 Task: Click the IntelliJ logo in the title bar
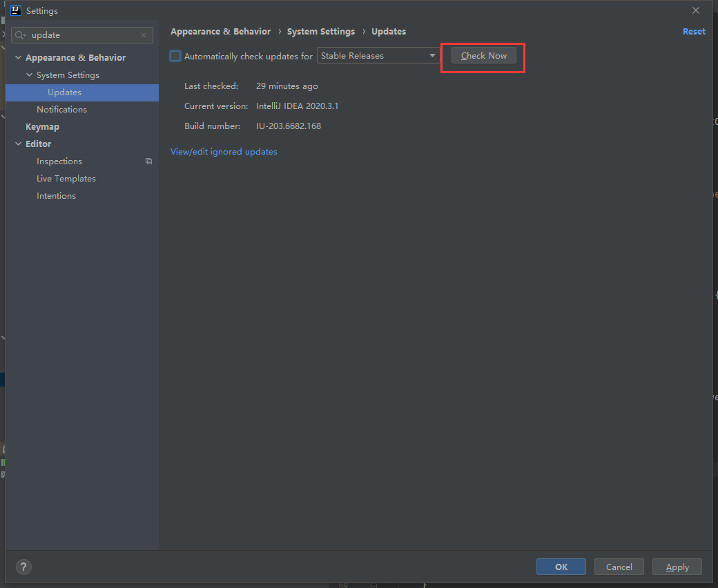[x=16, y=10]
